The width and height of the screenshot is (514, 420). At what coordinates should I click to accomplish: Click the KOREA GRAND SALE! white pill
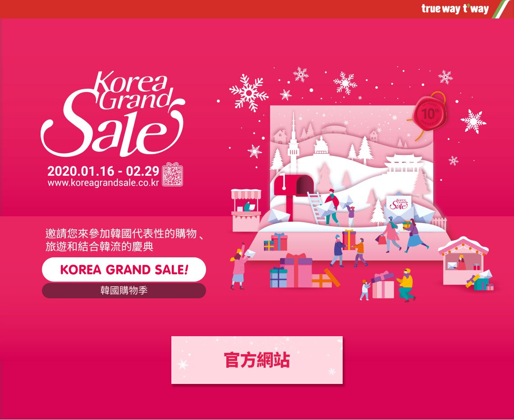coord(124,269)
